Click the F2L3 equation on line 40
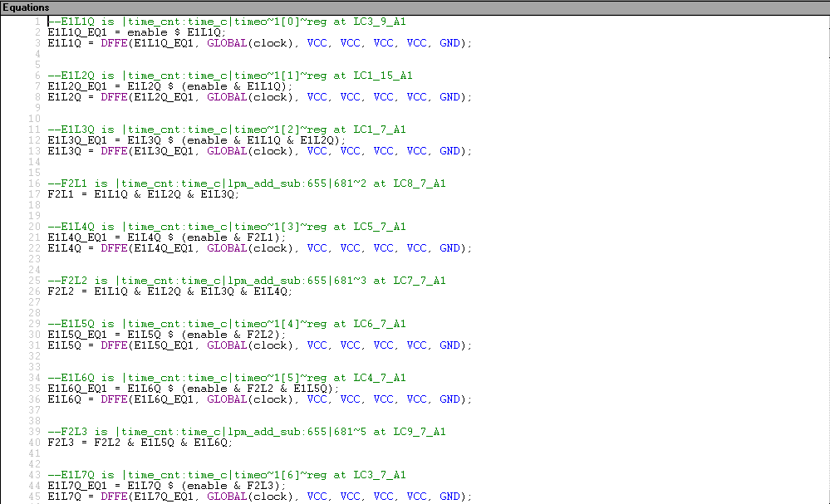The height and width of the screenshot is (504, 830). pyautogui.click(x=140, y=442)
